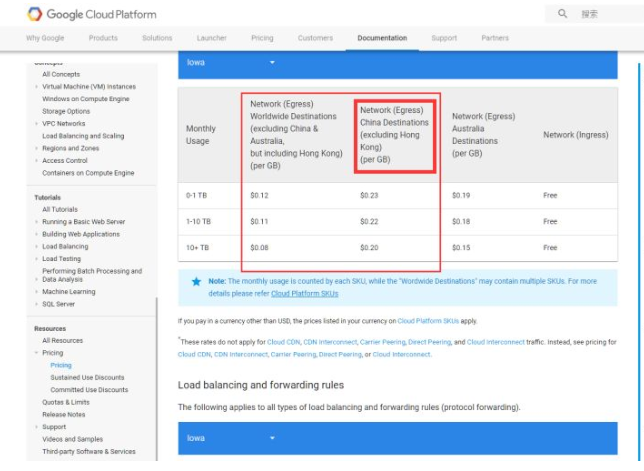Open Third-party Software & Services
The width and height of the screenshot is (644, 471).
click(89, 451)
